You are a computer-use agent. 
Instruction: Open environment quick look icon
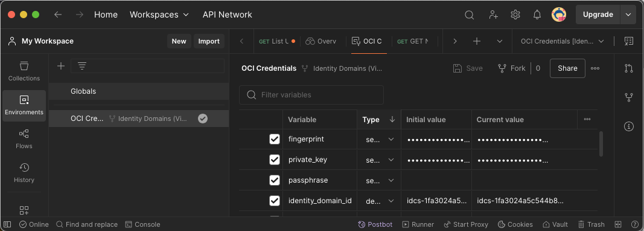628,41
